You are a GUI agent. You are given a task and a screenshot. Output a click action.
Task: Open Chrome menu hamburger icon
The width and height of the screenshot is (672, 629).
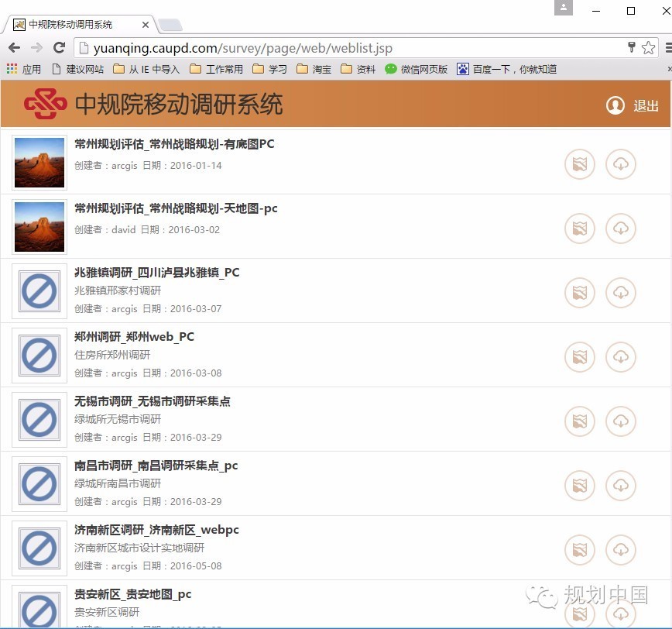pyautogui.click(x=668, y=47)
